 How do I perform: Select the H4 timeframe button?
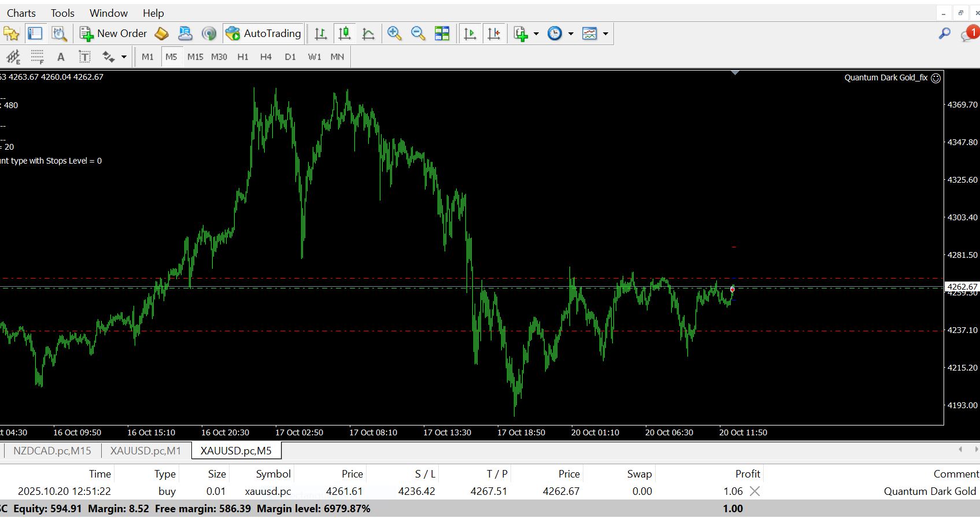click(x=265, y=57)
